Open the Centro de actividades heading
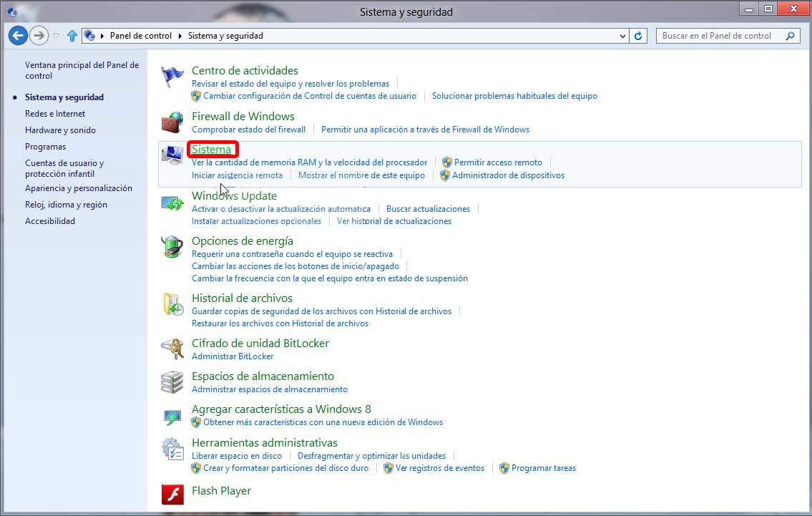This screenshot has width=812, height=516. [x=245, y=70]
